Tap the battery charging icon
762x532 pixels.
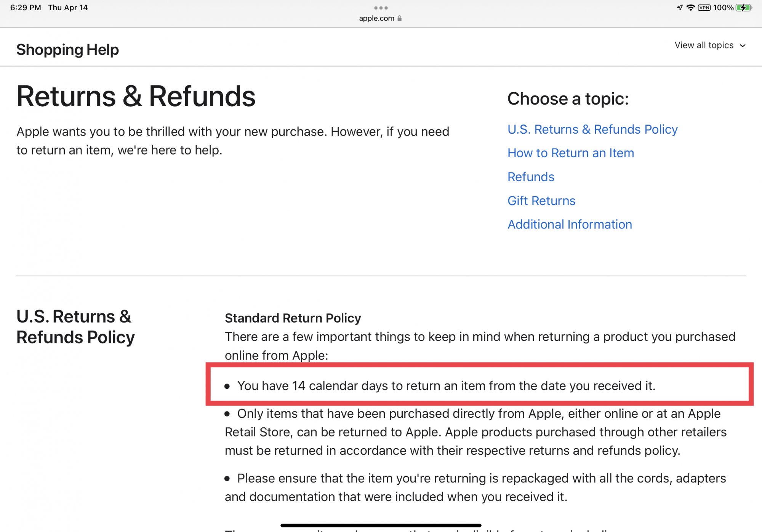tap(743, 8)
